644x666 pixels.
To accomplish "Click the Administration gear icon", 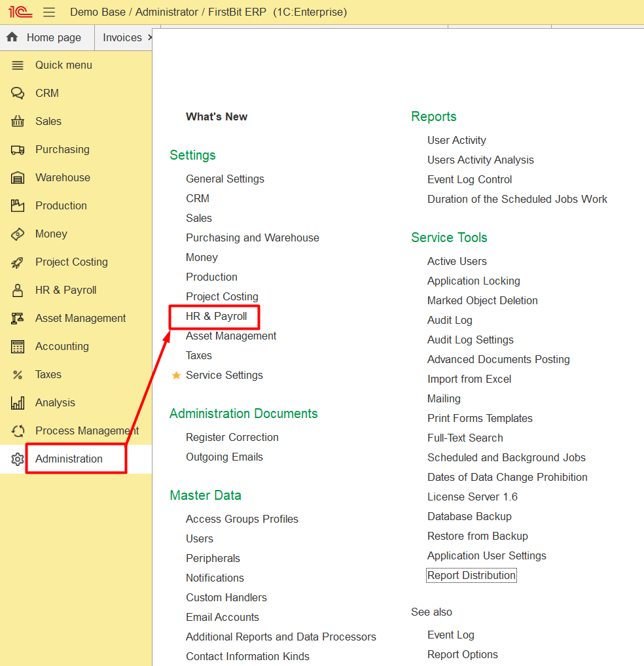I will [x=18, y=459].
